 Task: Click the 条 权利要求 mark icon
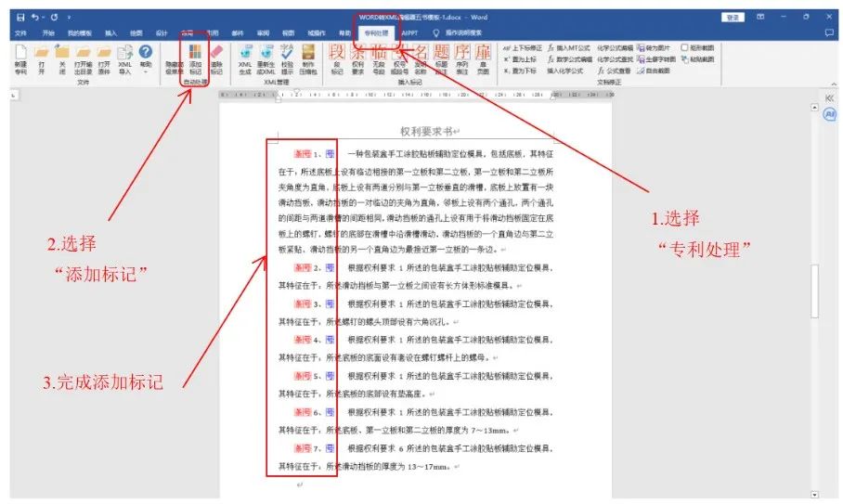pos(358,59)
